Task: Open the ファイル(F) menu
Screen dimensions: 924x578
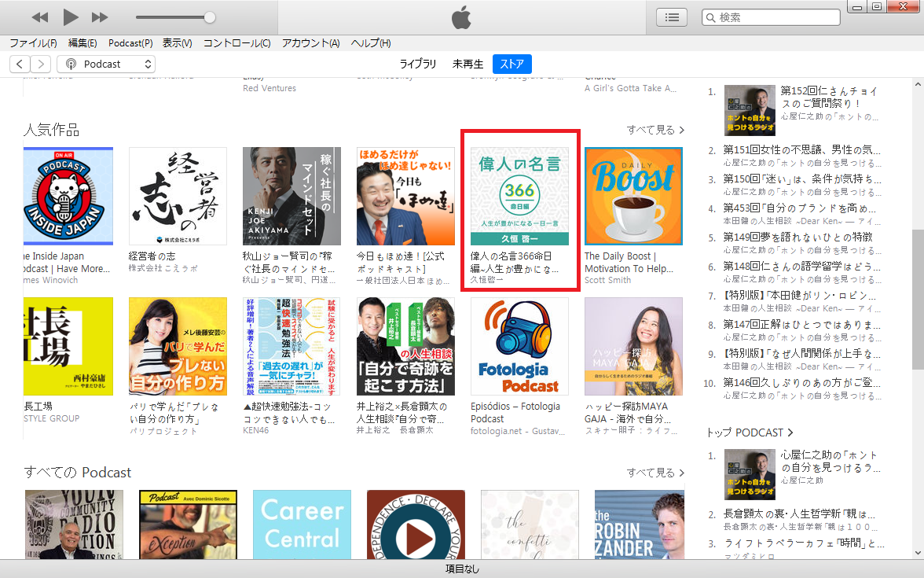Action: point(33,43)
